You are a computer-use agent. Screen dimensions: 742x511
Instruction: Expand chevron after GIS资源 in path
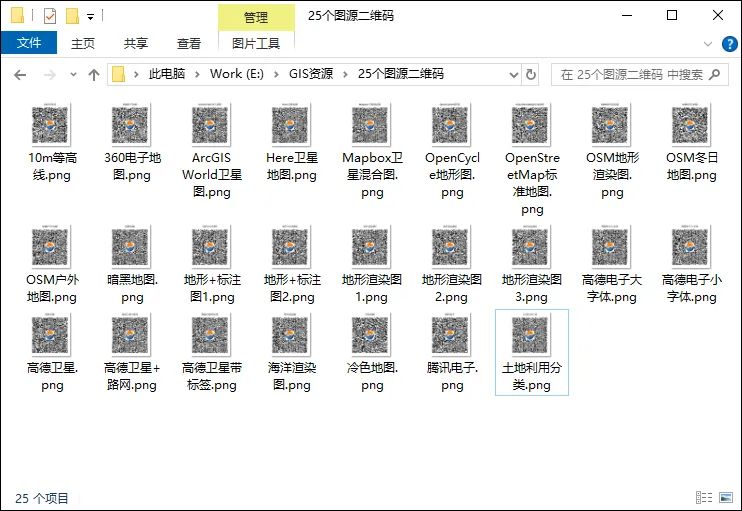[x=345, y=74]
